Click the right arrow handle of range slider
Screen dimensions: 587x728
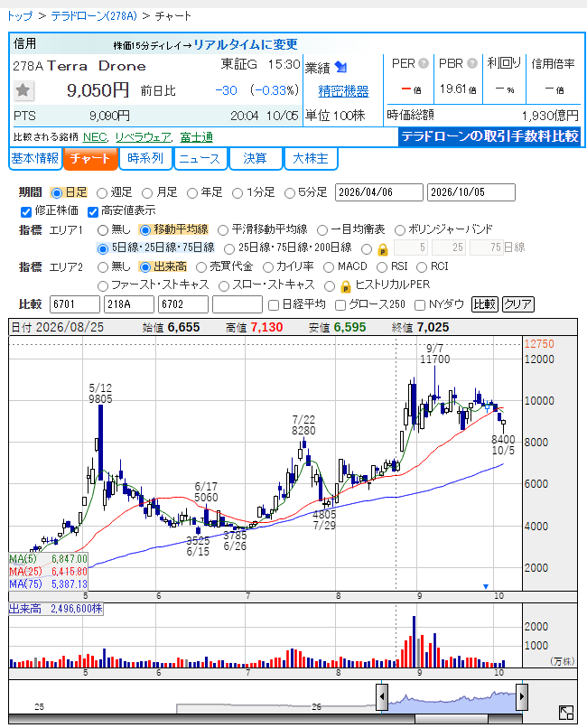point(522,696)
